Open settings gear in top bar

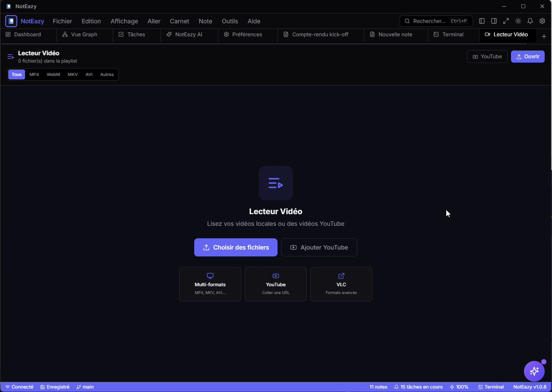tap(543, 21)
